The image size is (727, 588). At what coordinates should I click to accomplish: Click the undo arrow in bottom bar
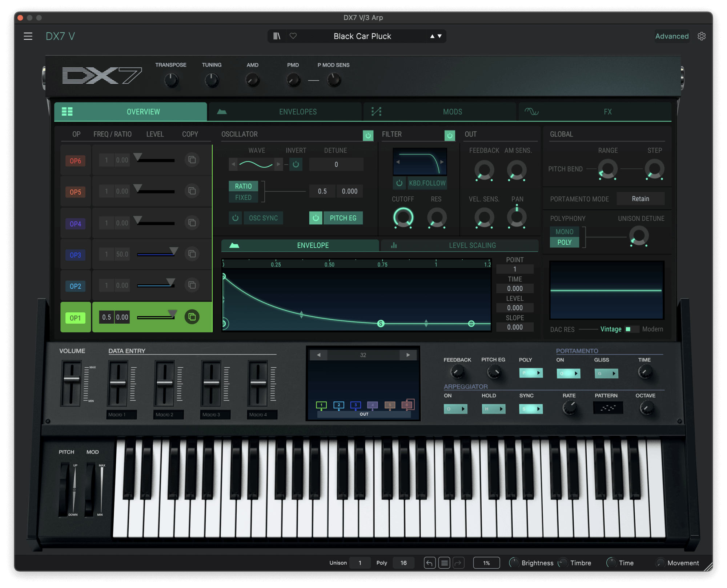429,563
